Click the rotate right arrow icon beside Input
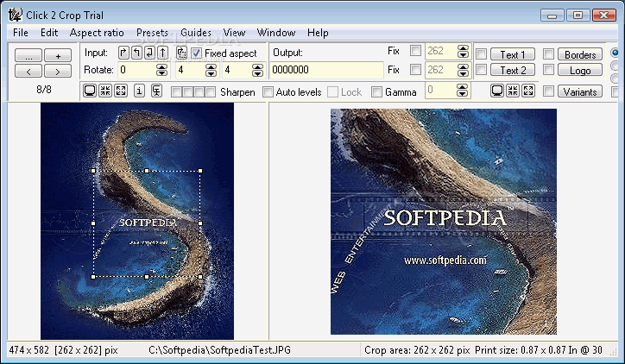 [x=123, y=53]
